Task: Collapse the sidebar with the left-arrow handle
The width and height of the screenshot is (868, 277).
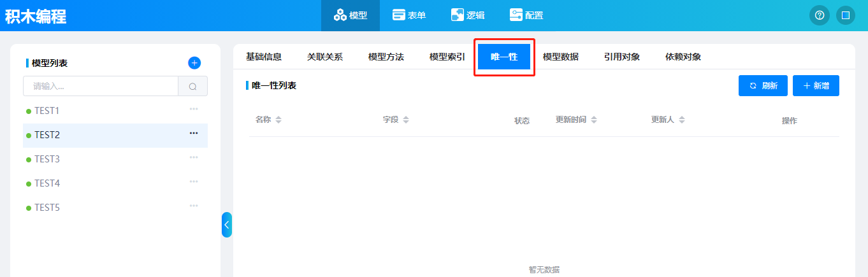Action: [x=226, y=225]
